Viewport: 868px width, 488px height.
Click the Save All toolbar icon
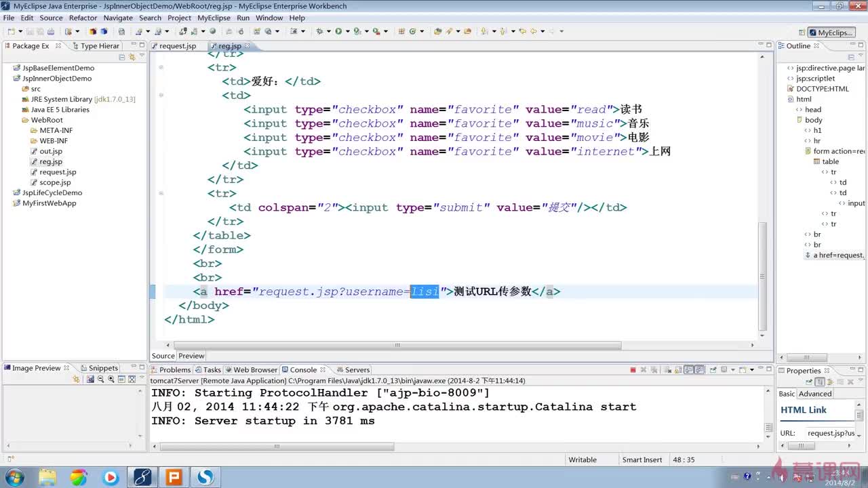pos(40,31)
